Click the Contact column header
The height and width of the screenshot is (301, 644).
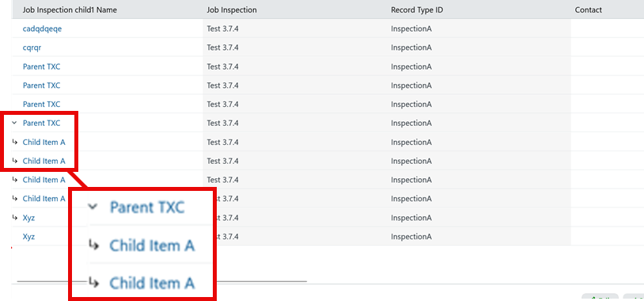(x=588, y=10)
